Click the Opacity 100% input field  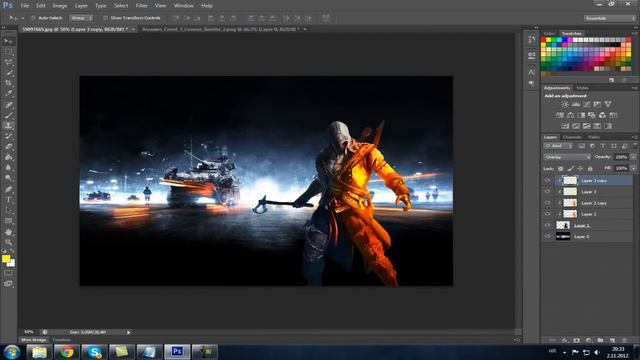(x=621, y=157)
